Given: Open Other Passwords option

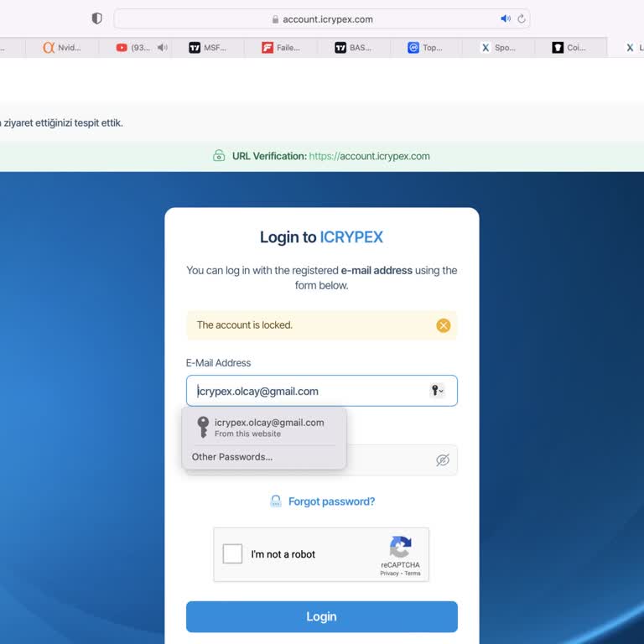Looking at the screenshot, I should click(x=232, y=457).
